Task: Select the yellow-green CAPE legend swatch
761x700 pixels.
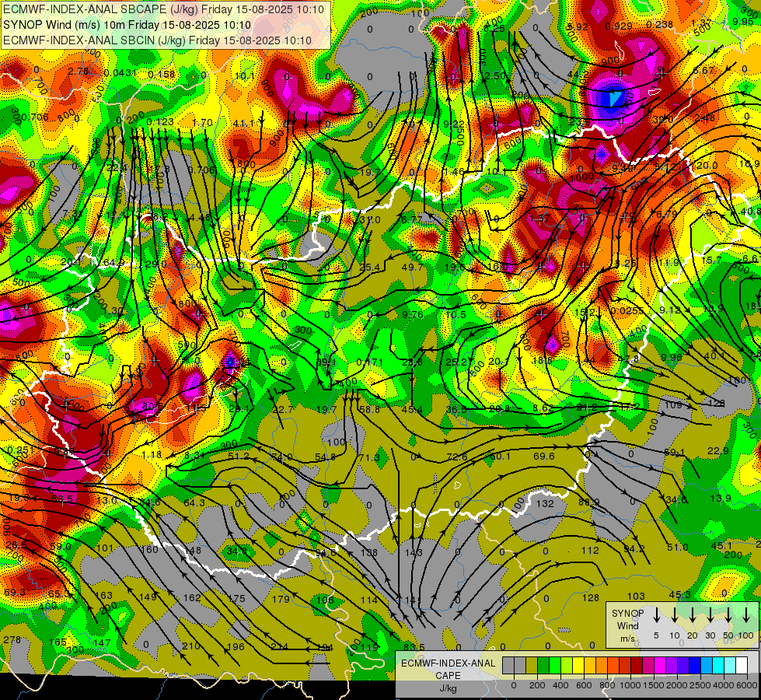Action: click(x=567, y=665)
